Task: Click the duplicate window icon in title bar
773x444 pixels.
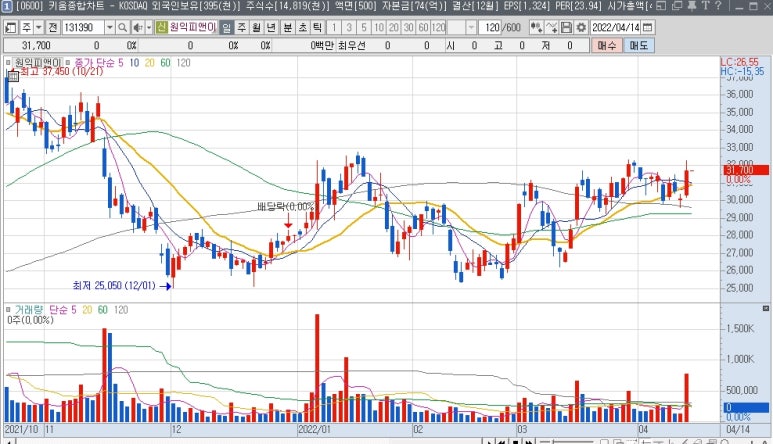Action: (677, 6)
